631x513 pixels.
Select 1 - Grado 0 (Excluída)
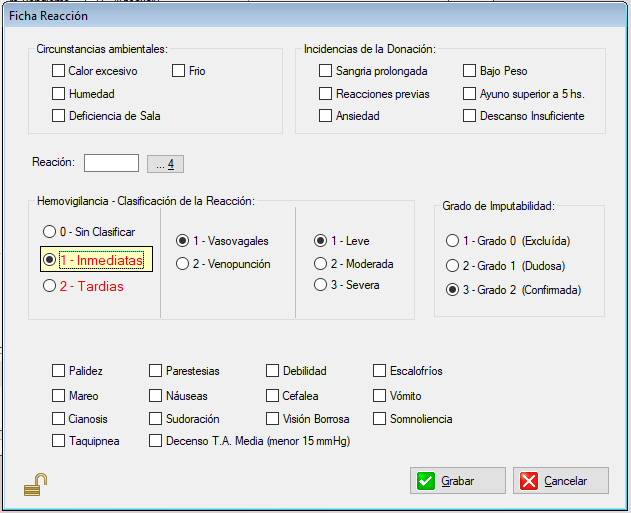(453, 241)
